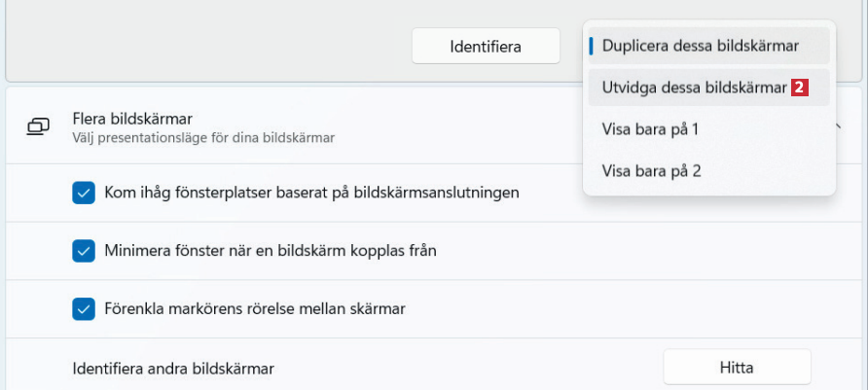Click the multiple displays icon
Viewport: 868px width, 390px height.
pyautogui.click(x=38, y=126)
